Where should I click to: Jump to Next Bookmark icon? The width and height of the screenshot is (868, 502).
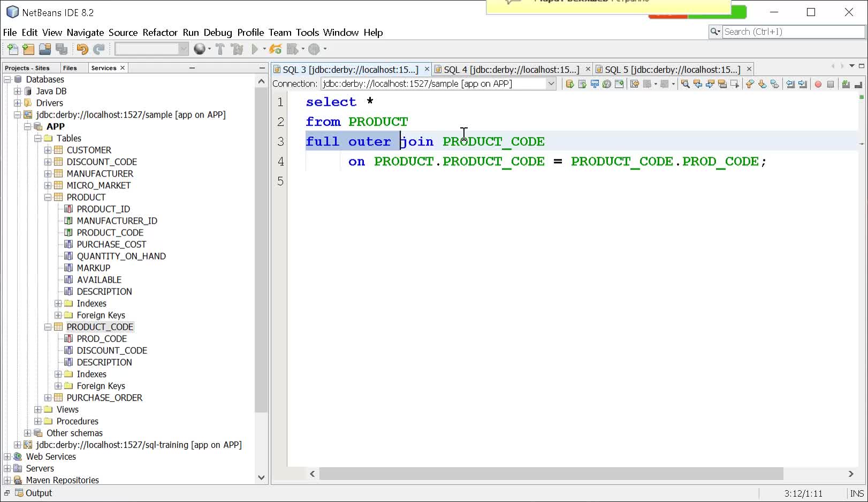[x=762, y=84]
